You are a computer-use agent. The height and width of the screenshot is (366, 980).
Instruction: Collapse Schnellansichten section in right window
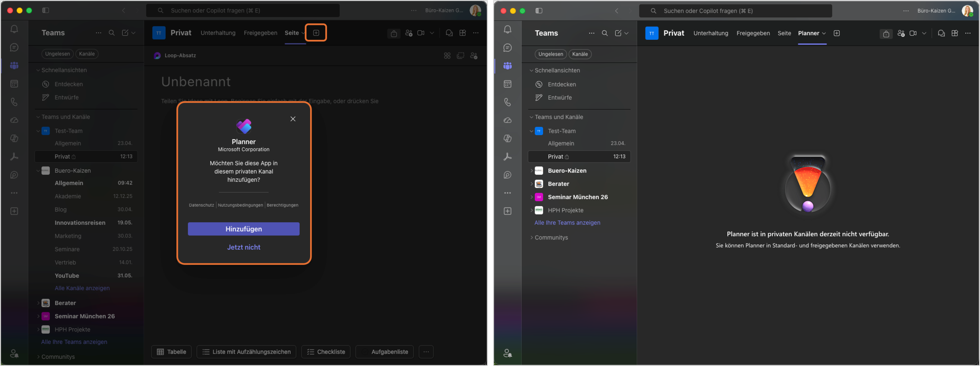point(531,70)
